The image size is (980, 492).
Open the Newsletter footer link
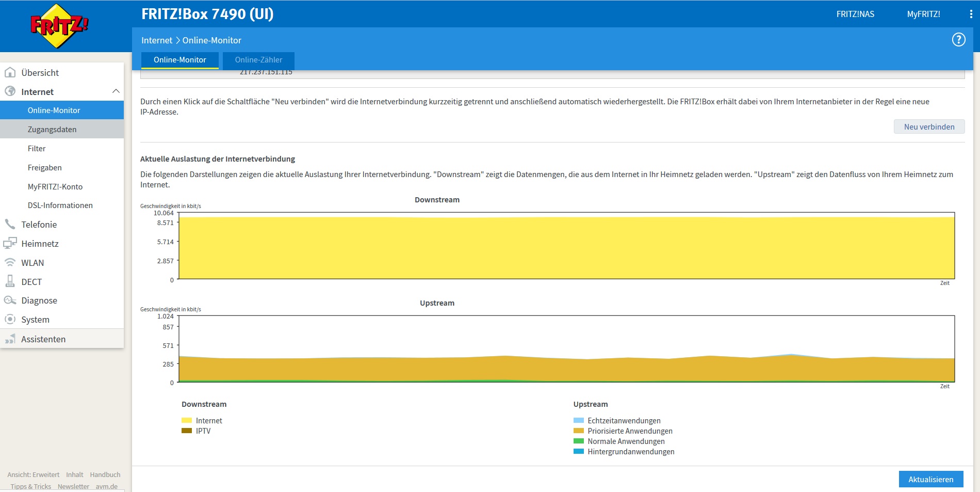point(73,486)
